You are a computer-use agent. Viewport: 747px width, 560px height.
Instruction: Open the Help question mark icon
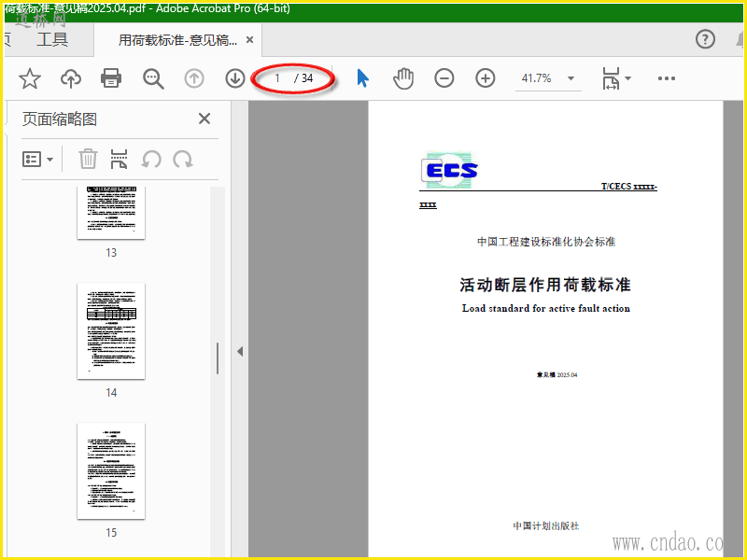coord(705,39)
